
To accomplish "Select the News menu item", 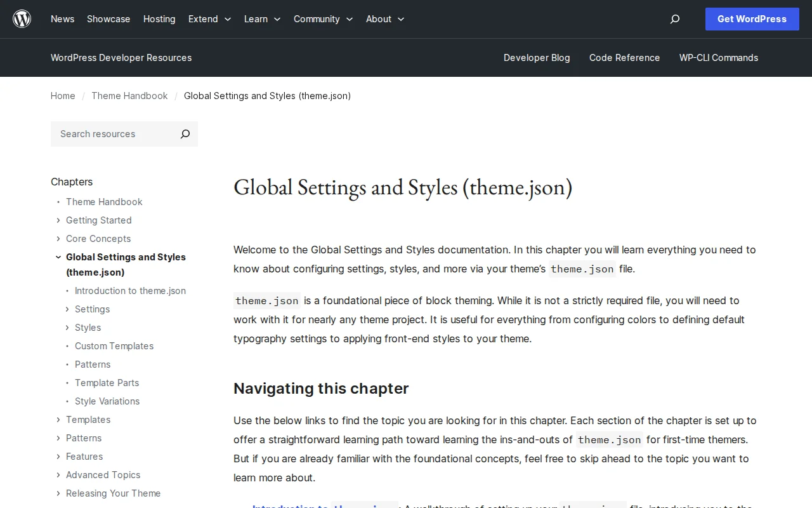I will [x=62, y=19].
